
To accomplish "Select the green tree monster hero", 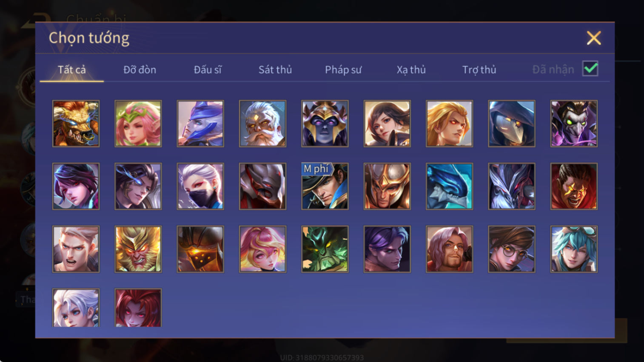I will click(325, 249).
